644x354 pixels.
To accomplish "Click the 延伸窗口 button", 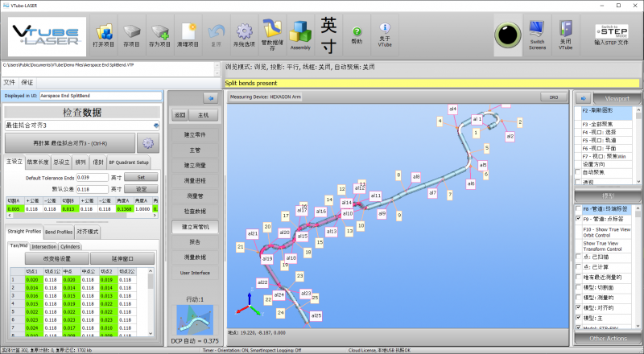I will tap(122, 258).
